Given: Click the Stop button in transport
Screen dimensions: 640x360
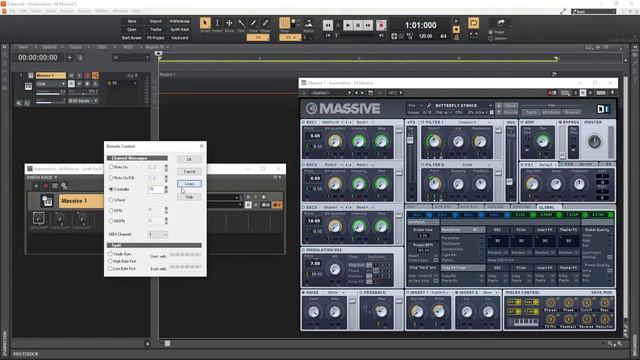Looking at the screenshot, I should [x=358, y=25].
